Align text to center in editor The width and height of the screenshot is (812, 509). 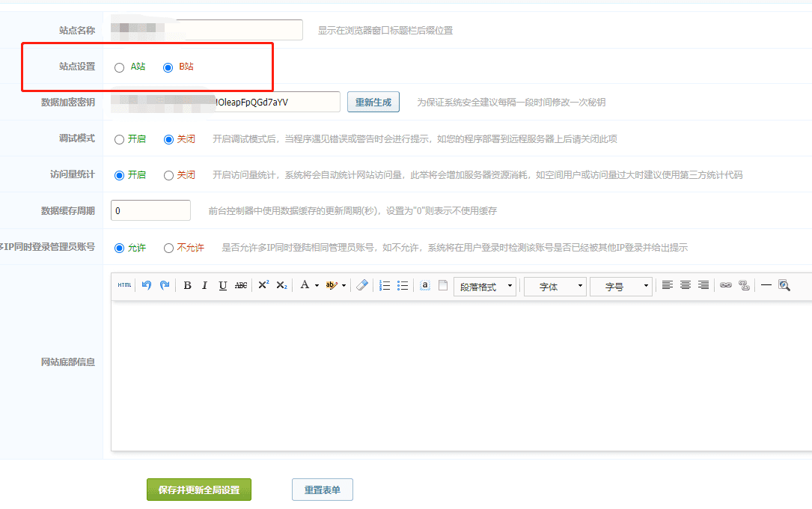[685, 285]
